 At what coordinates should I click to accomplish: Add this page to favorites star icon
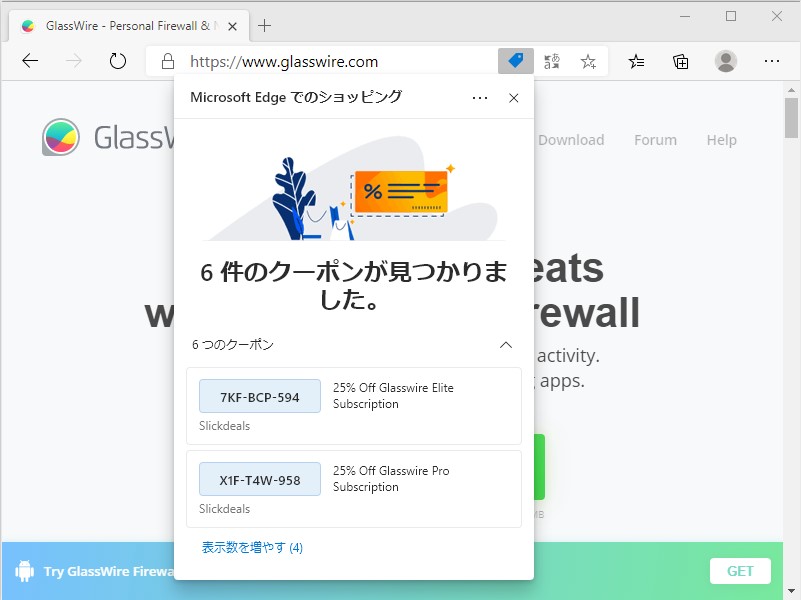(588, 61)
